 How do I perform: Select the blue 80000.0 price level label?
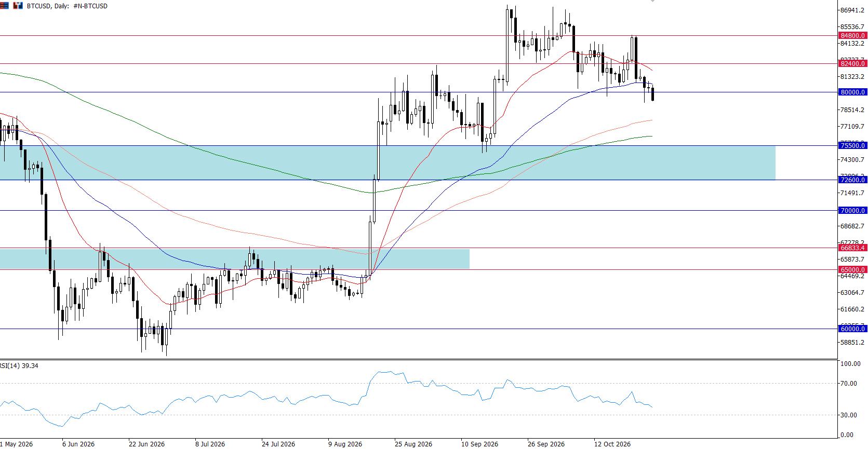(x=852, y=92)
